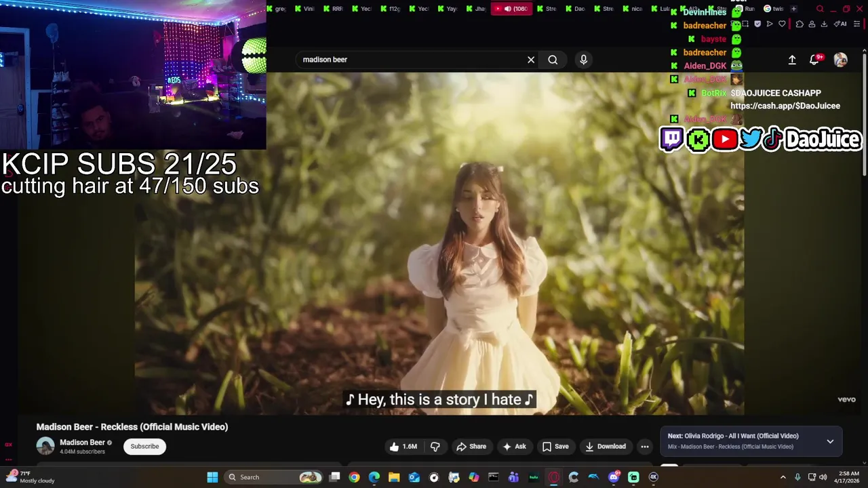Click the Opera GX taskbar icon
This screenshot has width=868, height=488.
click(553, 477)
